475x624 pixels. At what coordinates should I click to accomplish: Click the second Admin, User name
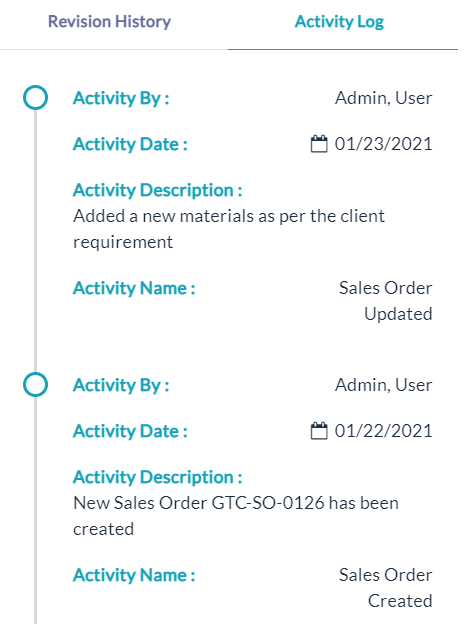click(x=384, y=385)
